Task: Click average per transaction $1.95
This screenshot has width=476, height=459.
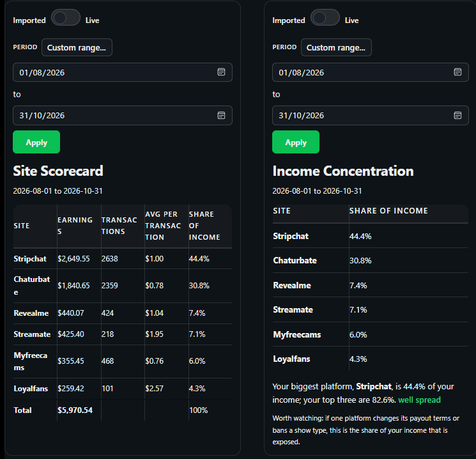Action: [154, 334]
